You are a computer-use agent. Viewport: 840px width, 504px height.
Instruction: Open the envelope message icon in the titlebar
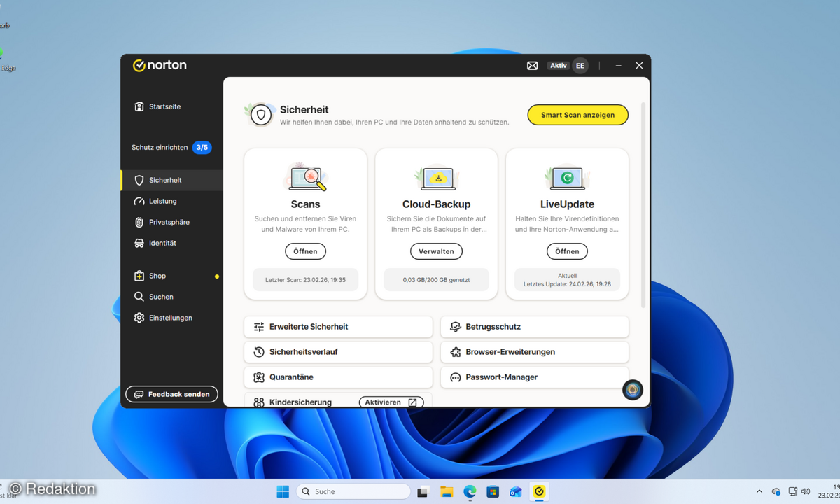point(532,65)
